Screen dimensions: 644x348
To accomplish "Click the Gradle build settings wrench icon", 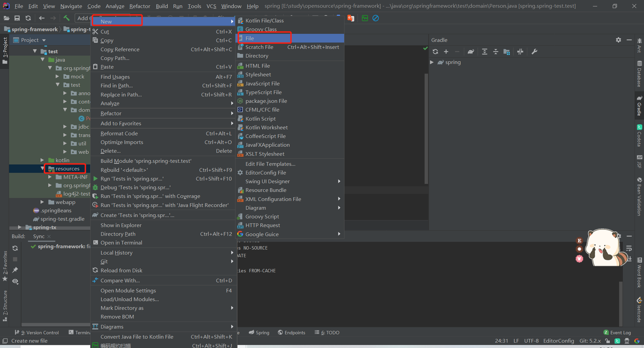I will pyautogui.click(x=534, y=52).
